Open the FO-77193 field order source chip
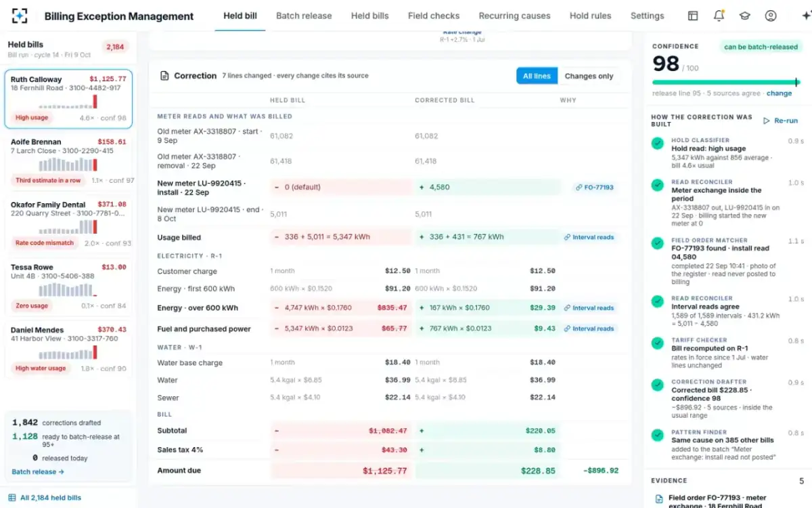Screen dimensions: 812x508 coord(593,188)
